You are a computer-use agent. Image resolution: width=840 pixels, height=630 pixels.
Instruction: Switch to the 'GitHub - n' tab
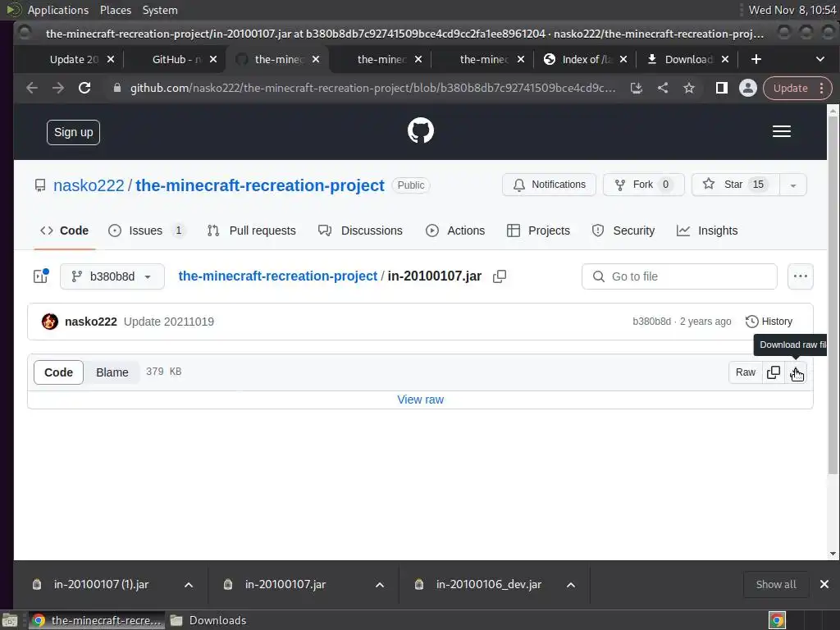[176, 59]
